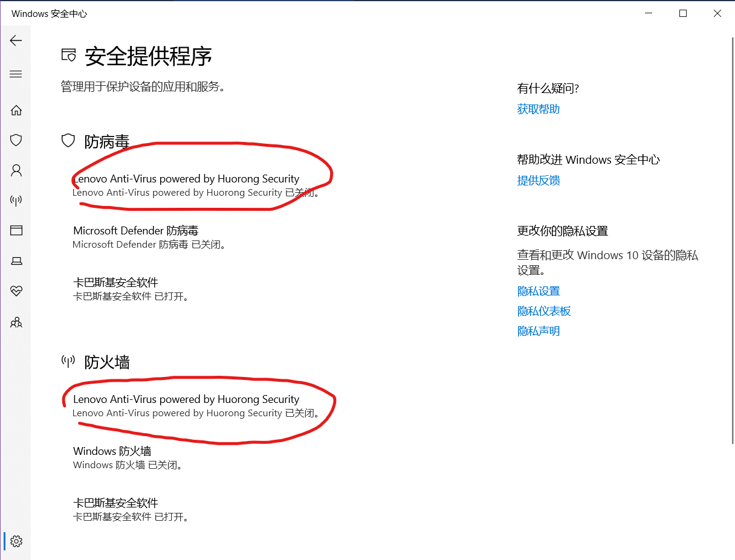Open Family options people icon

click(x=16, y=322)
